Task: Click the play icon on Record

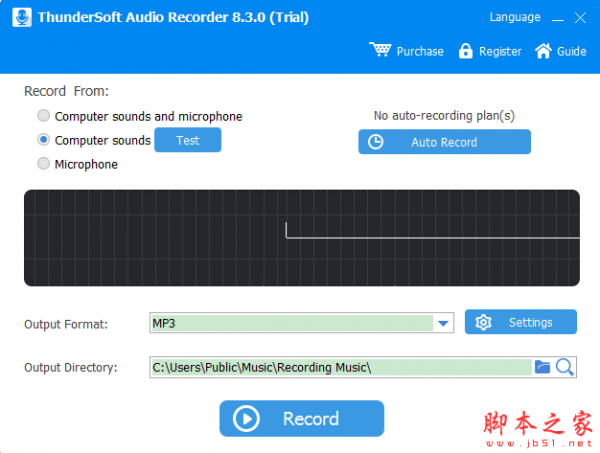Action: tap(246, 419)
